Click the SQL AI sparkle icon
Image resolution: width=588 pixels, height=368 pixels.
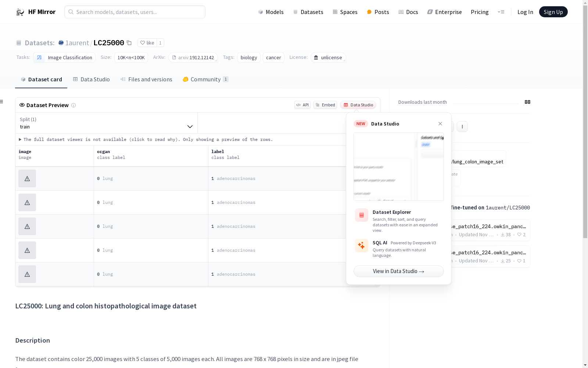[x=362, y=245]
